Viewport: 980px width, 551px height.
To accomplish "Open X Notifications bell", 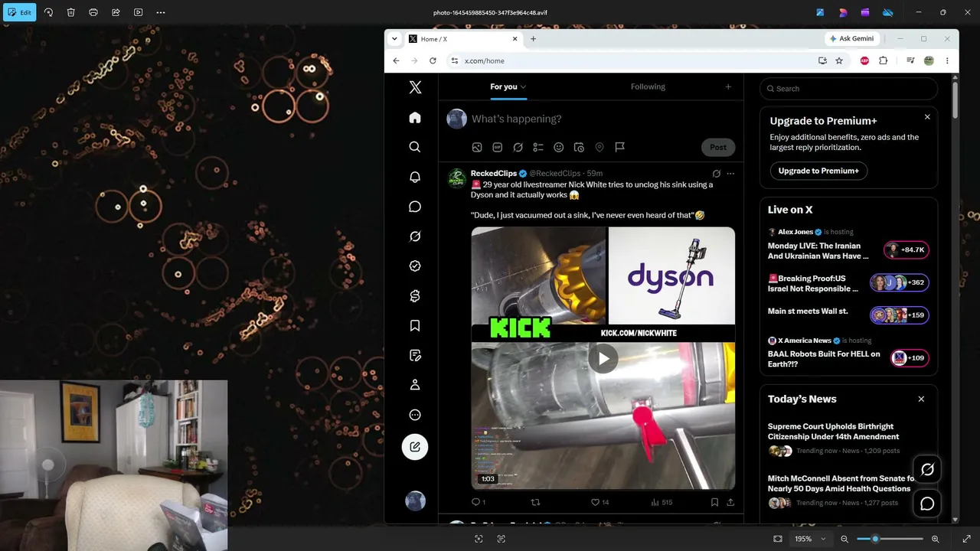I will (415, 177).
